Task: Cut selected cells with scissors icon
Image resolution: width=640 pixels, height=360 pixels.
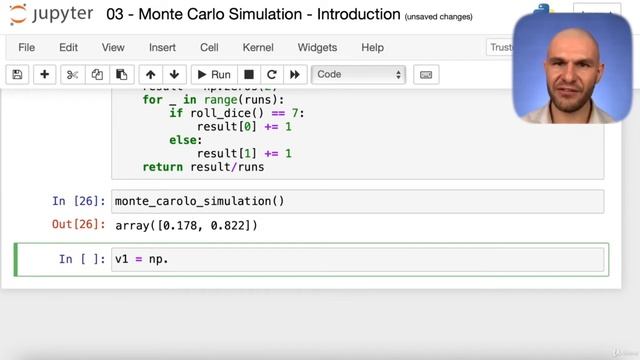Action: coord(73,75)
